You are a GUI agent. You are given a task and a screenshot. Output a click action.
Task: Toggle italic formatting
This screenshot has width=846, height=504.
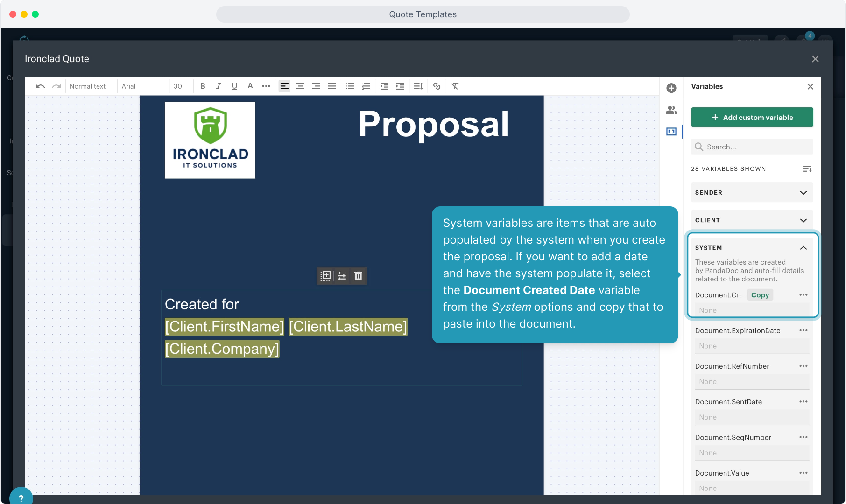pyautogui.click(x=219, y=86)
